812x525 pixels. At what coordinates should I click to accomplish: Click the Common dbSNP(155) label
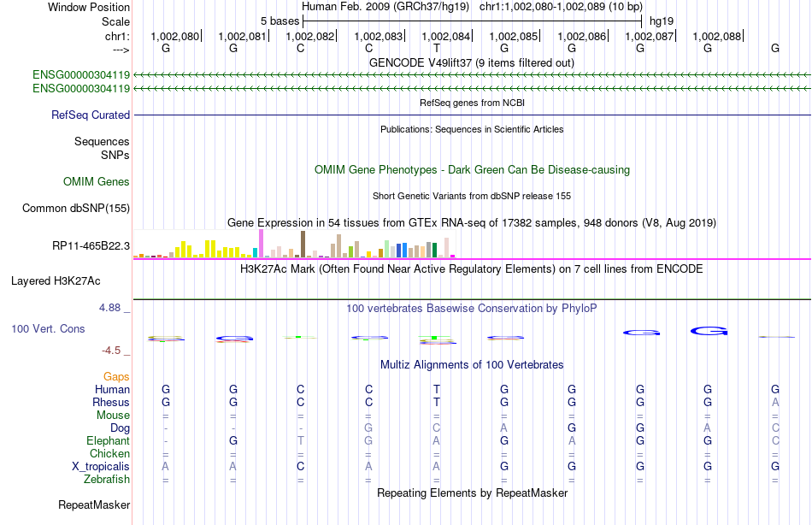pyautogui.click(x=76, y=208)
